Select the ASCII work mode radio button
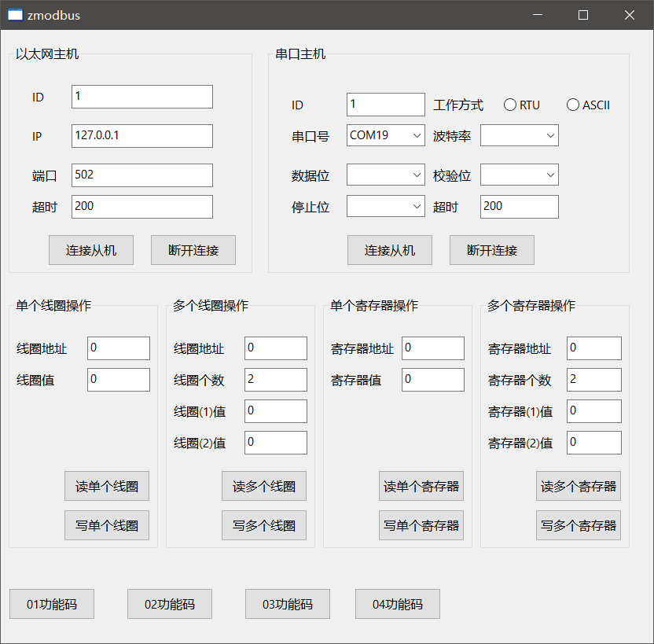The image size is (654, 644). (x=588, y=105)
